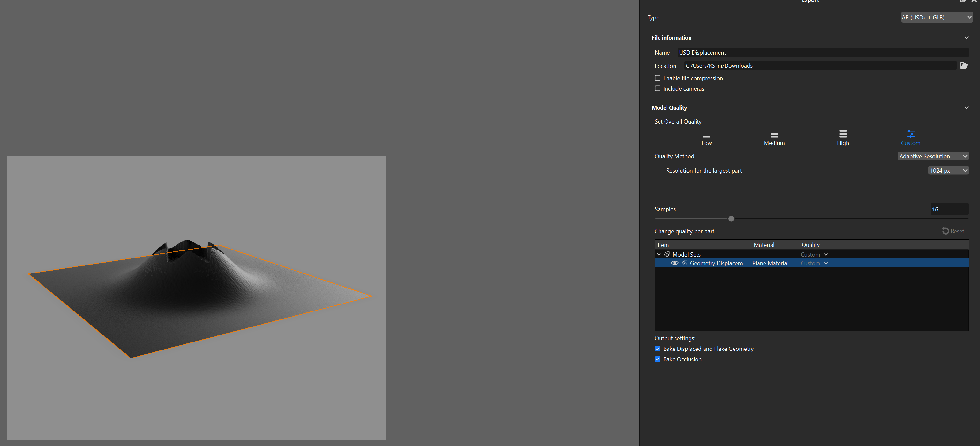Uncheck Bake Displaced and Flake Geometry
The height and width of the screenshot is (446, 980).
coord(657,349)
